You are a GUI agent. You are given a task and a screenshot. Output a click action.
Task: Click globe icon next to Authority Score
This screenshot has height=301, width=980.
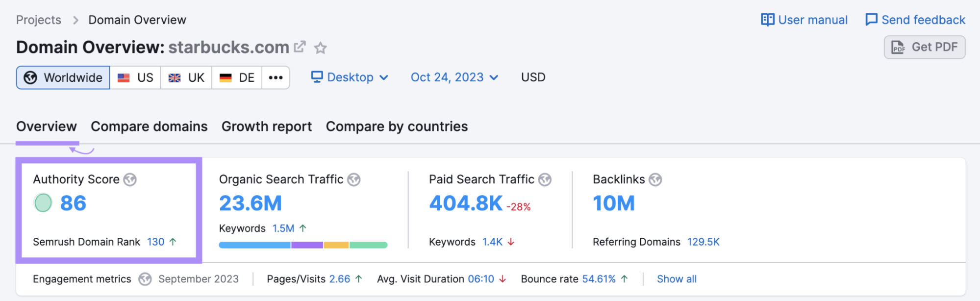(x=130, y=180)
